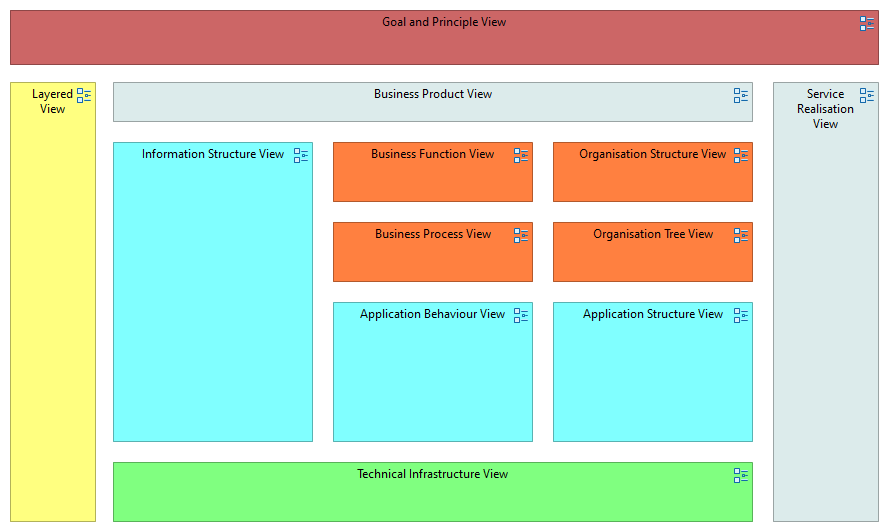Select the Goal and Principle View label

point(444,22)
